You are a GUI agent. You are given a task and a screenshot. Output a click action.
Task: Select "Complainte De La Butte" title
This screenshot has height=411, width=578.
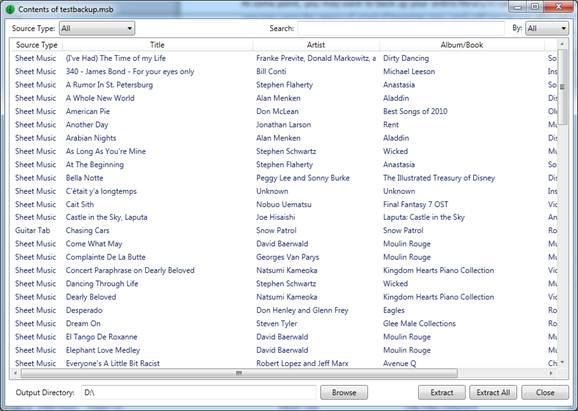(x=105, y=257)
